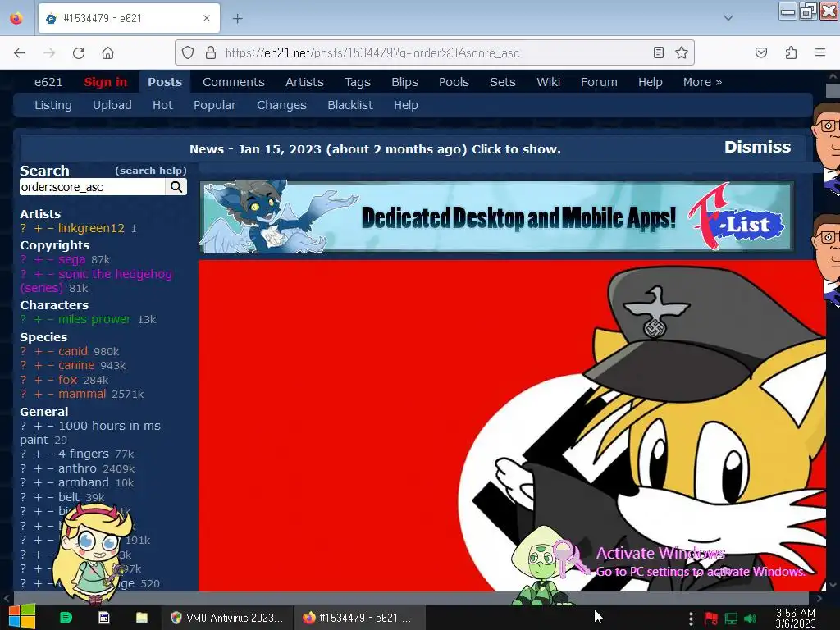This screenshot has height=630, width=840.
Task: Open the search help link
Action: click(151, 171)
